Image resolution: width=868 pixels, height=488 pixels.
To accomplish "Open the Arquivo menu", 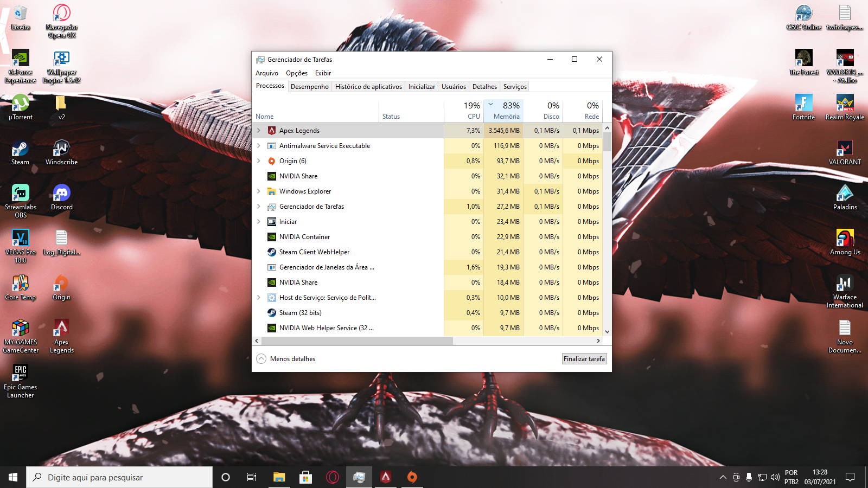I will [x=267, y=73].
